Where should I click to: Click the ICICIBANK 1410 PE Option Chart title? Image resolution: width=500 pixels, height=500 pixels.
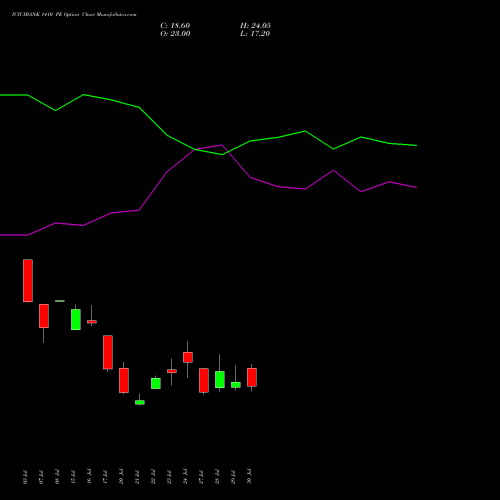point(74,15)
